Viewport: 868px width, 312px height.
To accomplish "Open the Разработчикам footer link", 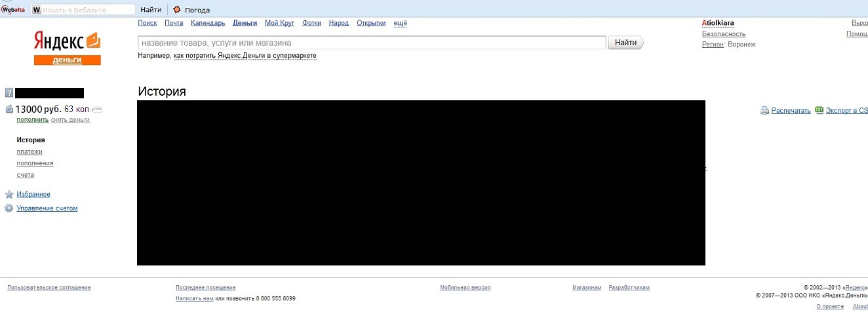I will pos(629,288).
